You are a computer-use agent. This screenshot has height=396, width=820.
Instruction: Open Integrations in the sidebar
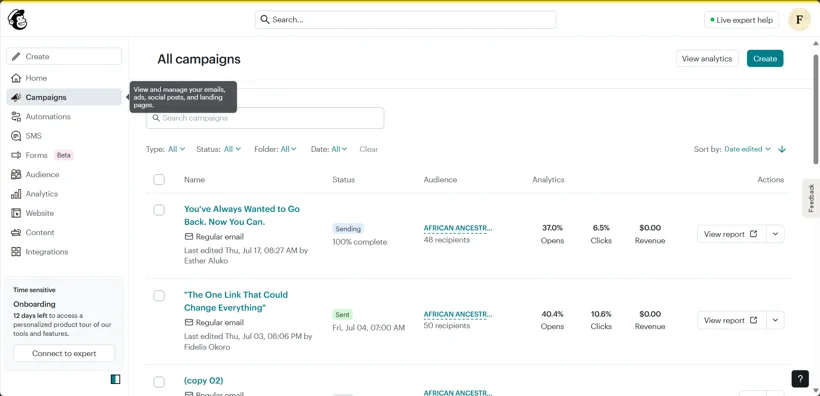click(64, 252)
